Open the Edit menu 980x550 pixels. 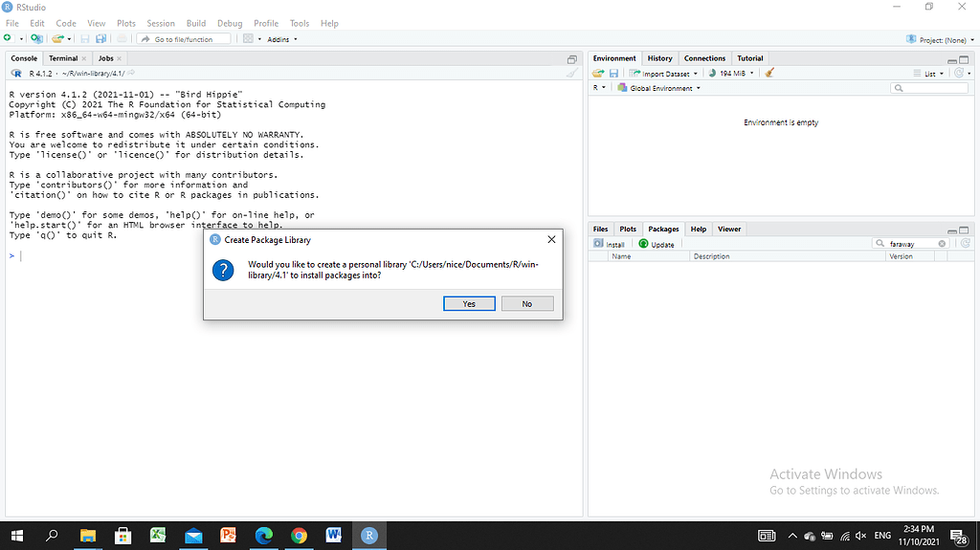pos(37,23)
